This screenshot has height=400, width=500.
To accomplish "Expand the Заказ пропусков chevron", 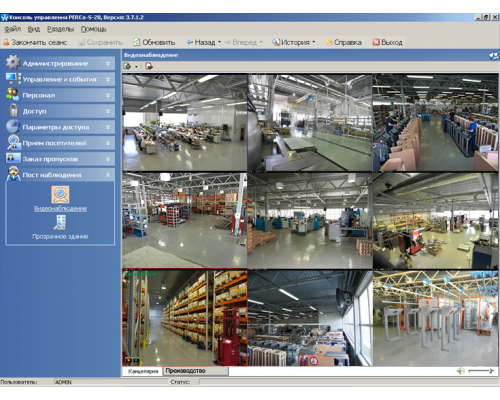I will click(108, 159).
